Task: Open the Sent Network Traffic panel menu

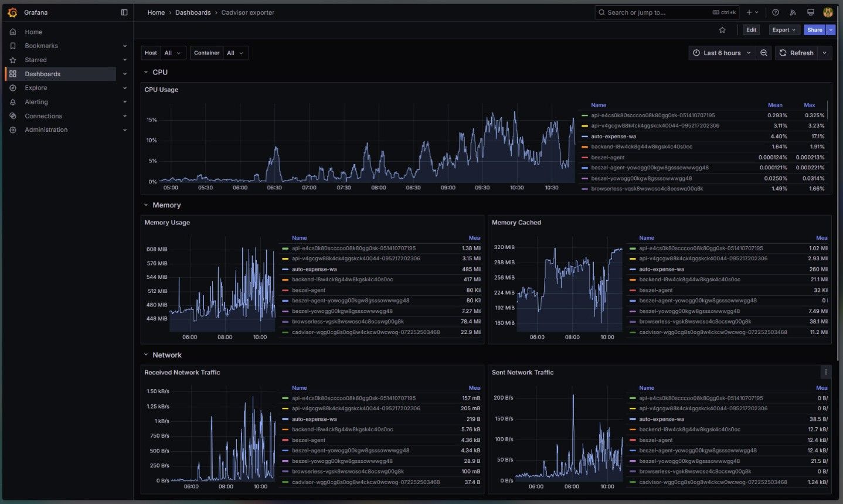Action: [x=826, y=372]
